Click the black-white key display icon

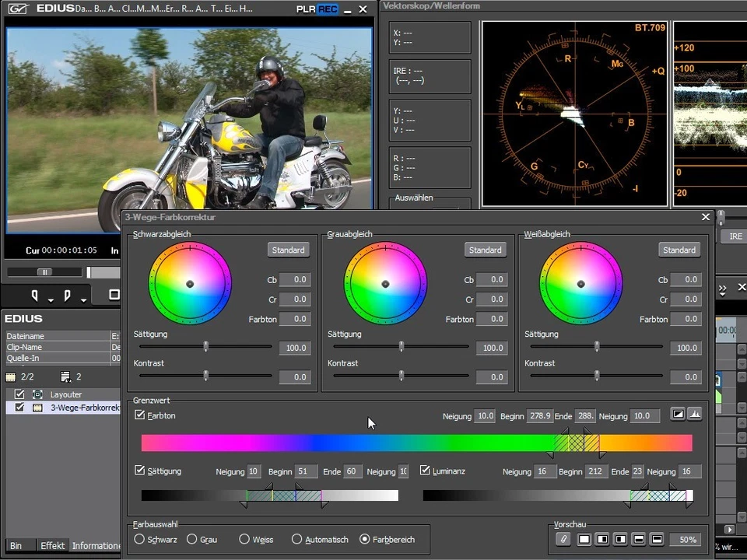(x=679, y=415)
